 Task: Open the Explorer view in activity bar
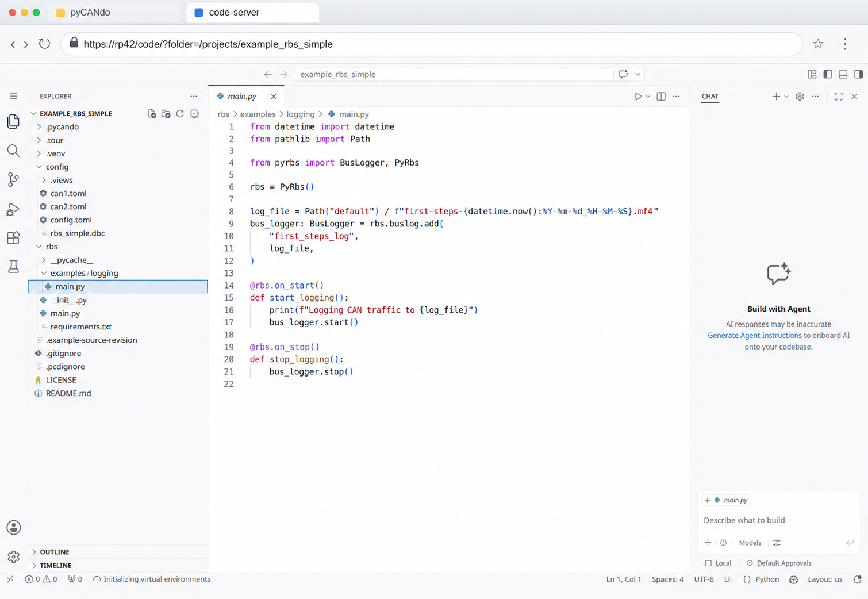13,121
